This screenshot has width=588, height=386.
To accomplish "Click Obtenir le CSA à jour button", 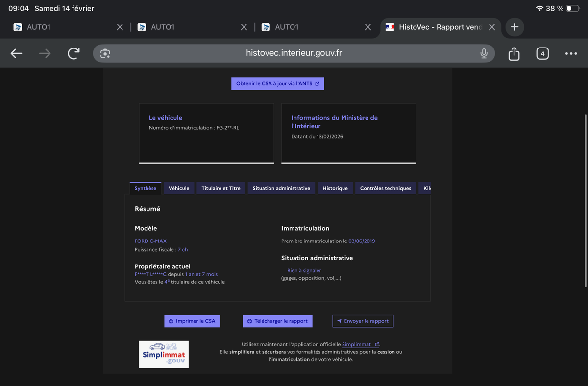I will 277,84.
